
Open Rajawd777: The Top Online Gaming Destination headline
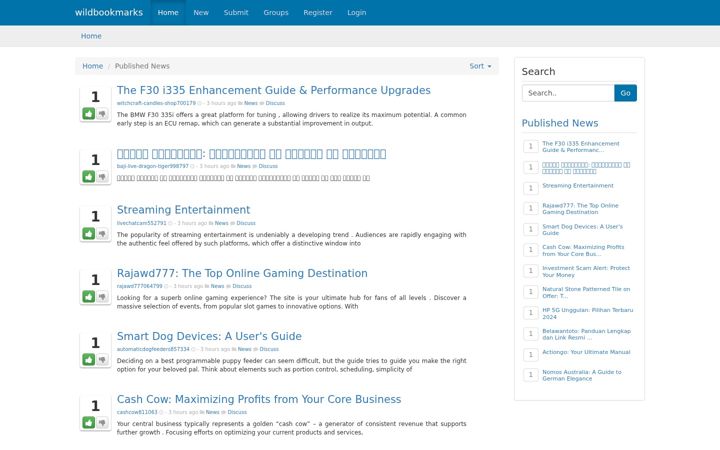pyautogui.click(x=242, y=273)
